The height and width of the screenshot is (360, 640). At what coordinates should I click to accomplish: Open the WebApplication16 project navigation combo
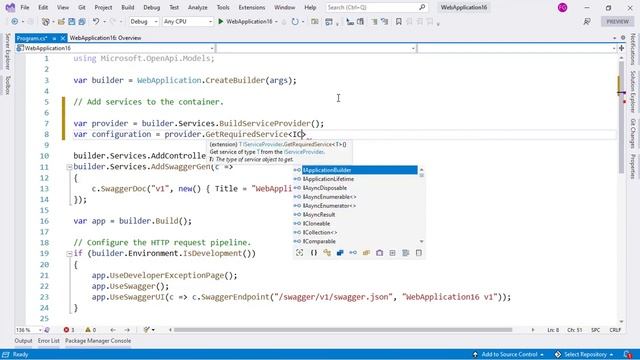tap(116, 48)
